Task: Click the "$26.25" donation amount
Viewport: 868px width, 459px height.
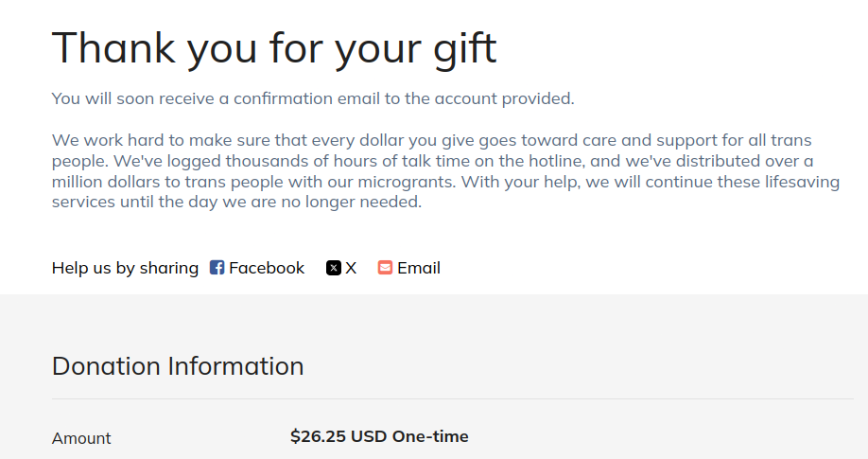Action: click(x=319, y=436)
